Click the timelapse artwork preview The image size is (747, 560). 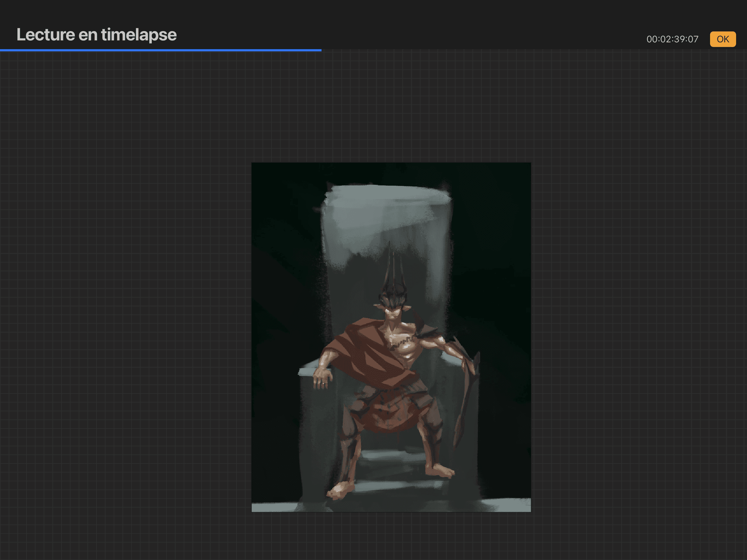(x=391, y=337)
